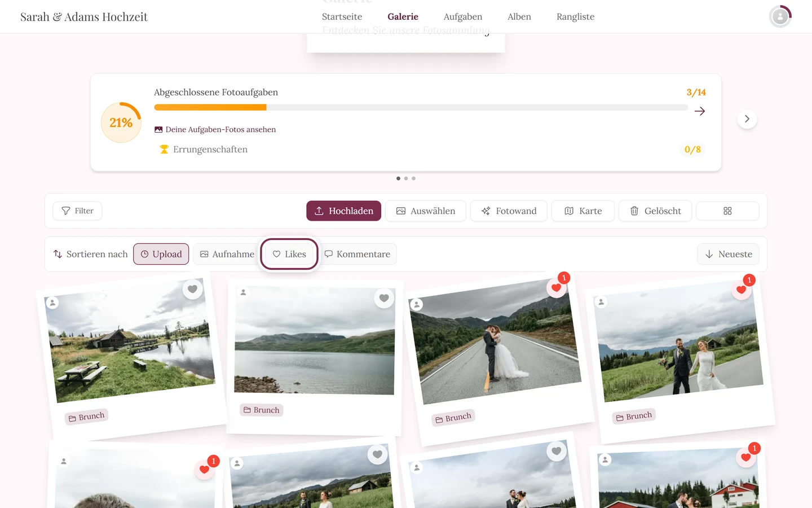This screenshot has height=508, width=812.
Task: Open the Galerie tab
Action: pos(403,16)
